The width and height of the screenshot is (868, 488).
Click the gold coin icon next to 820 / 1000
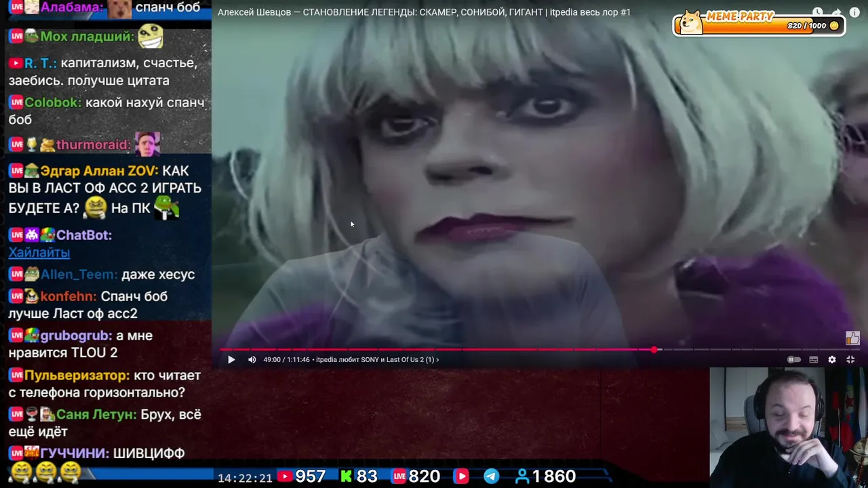[x=834, y=26]
